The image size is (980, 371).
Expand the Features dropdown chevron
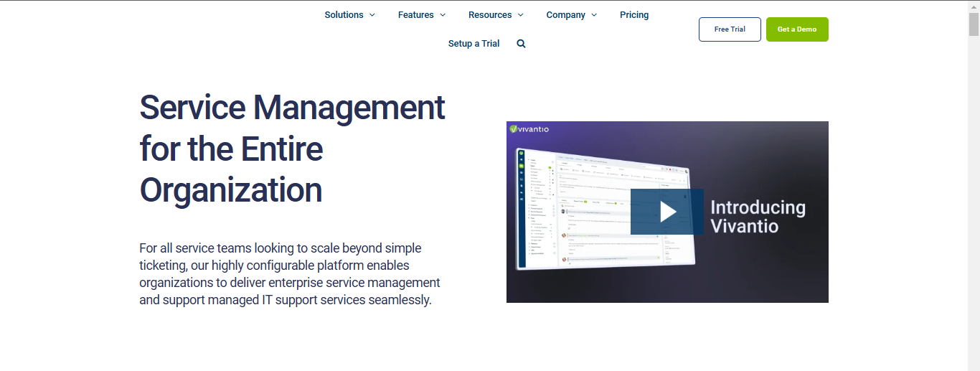[x=443, y=15]
